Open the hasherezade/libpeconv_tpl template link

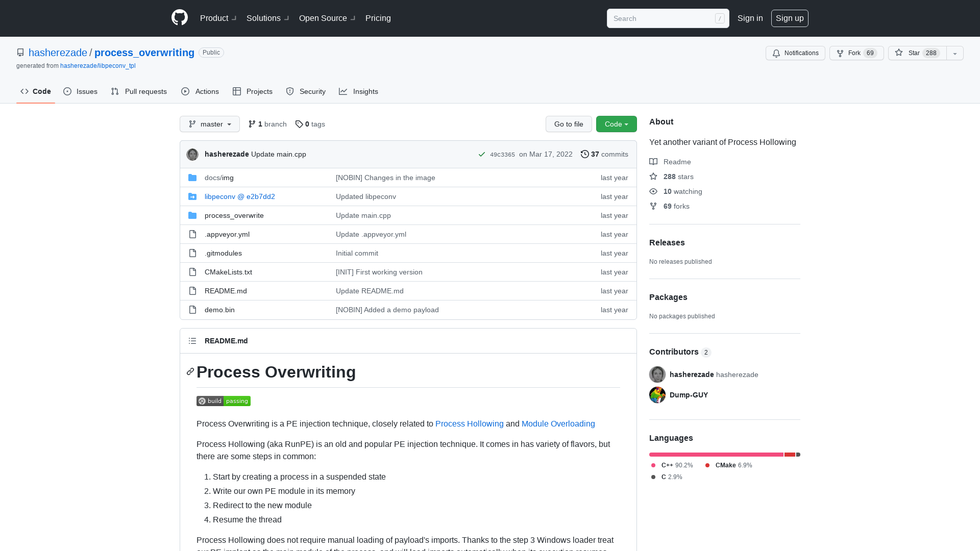pyautogui.click(x=98, y=66)
